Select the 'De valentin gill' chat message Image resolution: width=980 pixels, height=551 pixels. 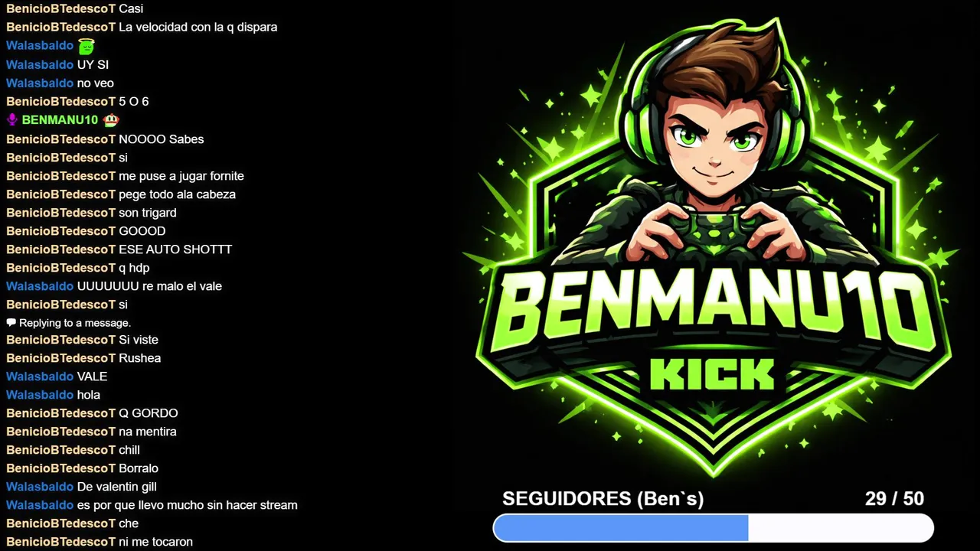(x=117, y=487)
